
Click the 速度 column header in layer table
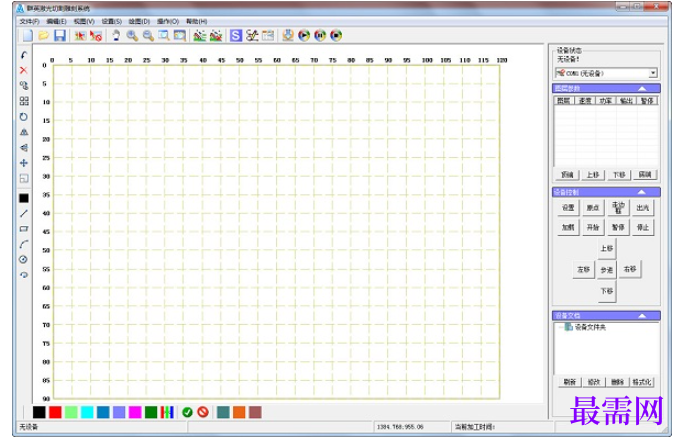[x=585, y=101]
